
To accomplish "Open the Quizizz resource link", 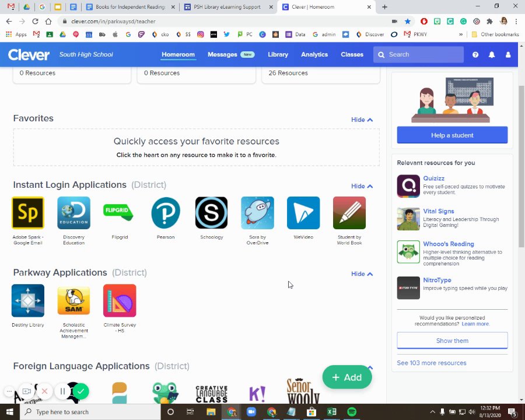I will (x=433, y=178).
